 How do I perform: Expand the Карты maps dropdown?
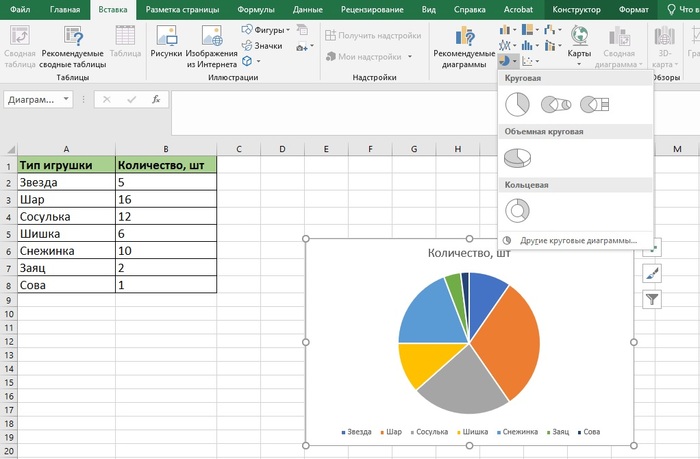(579, 63)
